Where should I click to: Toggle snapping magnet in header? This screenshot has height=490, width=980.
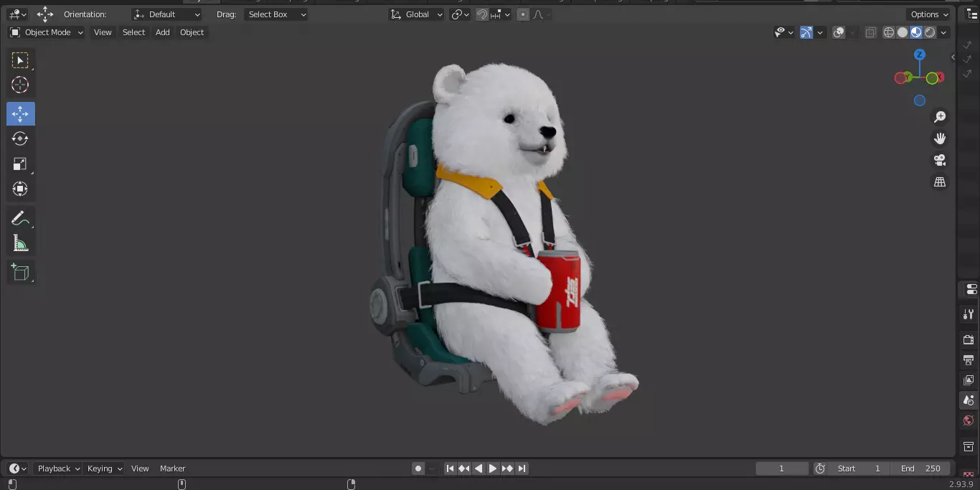click(x=482, y=14)
